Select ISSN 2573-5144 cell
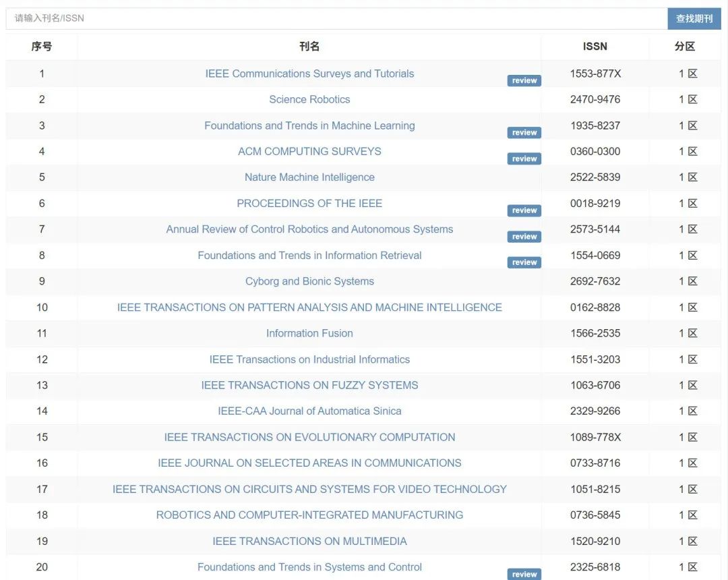This screenshot has height=580, width=728. tap(595, 229)
